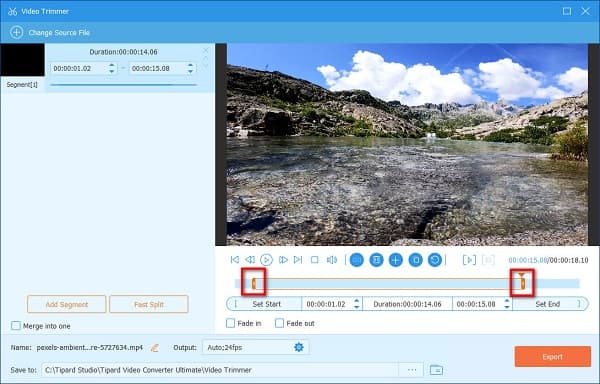Decrease segment list start time 00:00:01.02
Screen dimensions: 600x384
click(x=111, y=71)
